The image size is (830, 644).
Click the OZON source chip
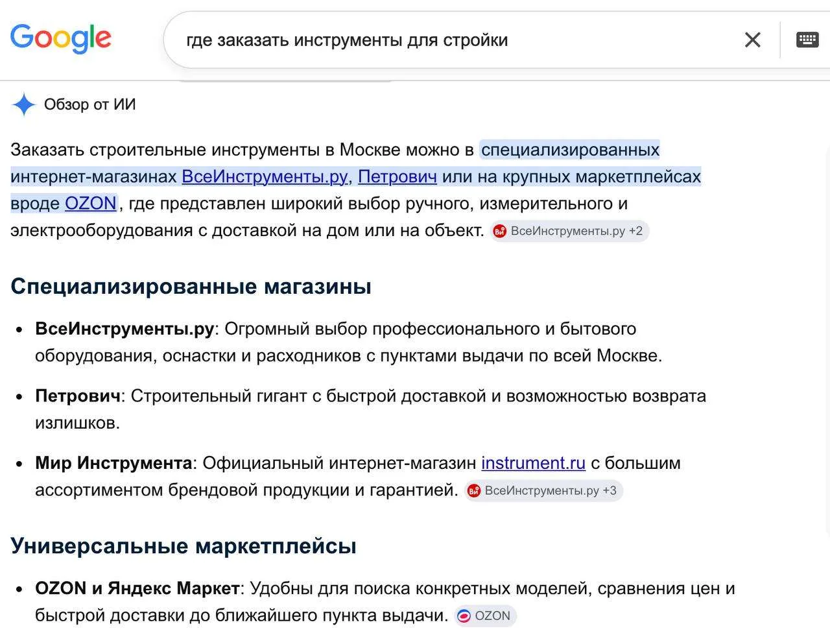point(484,616)
